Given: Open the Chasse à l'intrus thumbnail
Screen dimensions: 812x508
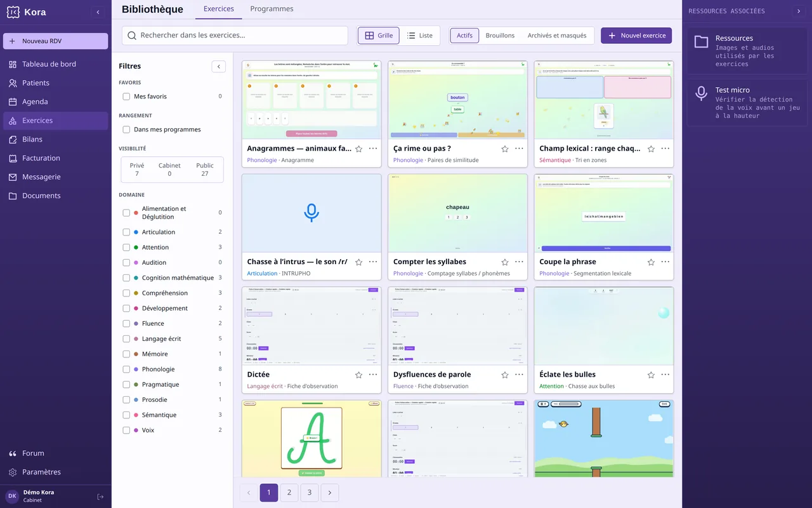Looking at the screenshot, I should pos(311,213).
